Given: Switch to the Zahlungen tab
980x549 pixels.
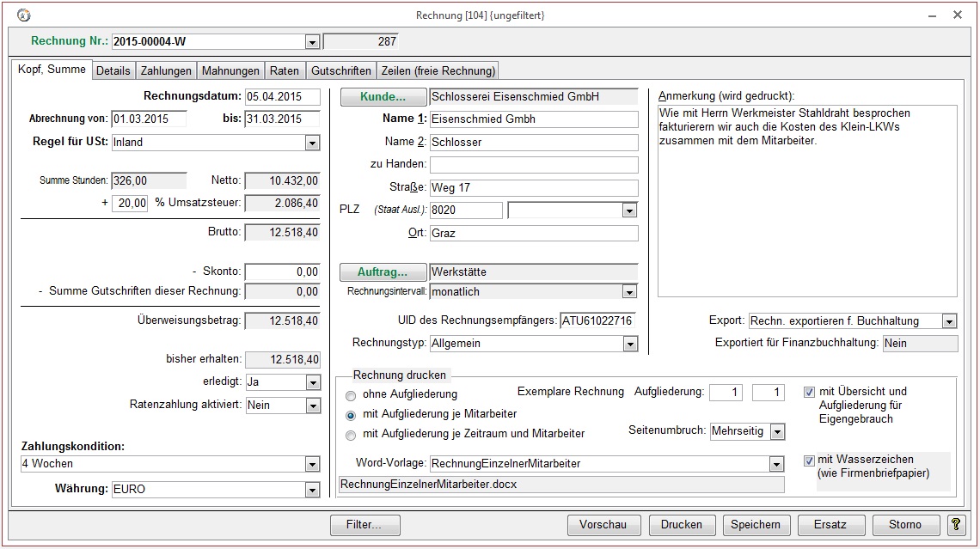Looking at the screenshot, I should click(x=166, y=70).
